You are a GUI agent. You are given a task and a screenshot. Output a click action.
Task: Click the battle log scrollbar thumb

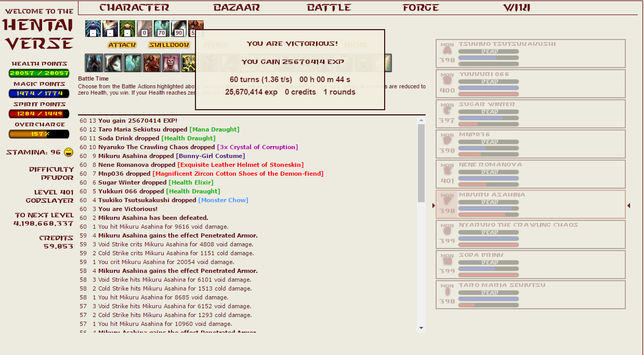click(x=421, y=163)
